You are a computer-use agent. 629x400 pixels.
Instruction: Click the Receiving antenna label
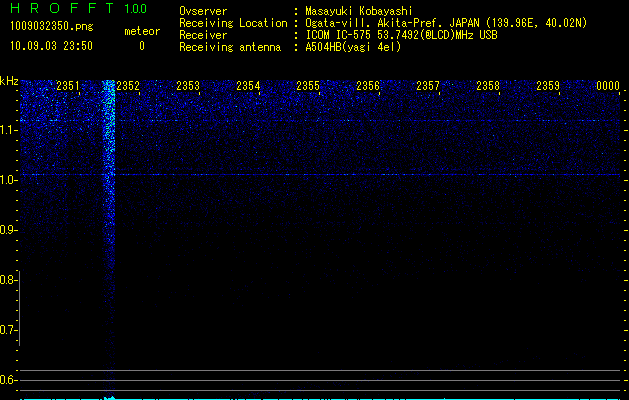(230, 47)
